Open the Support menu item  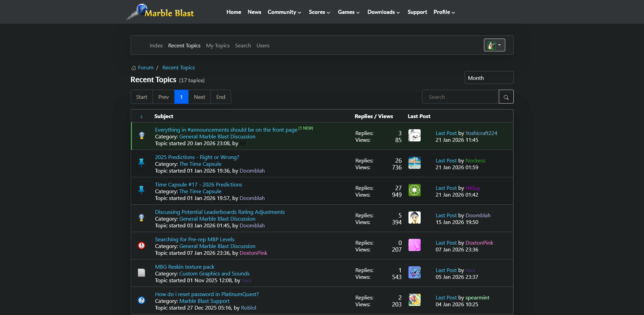click(x=417, y=12)
